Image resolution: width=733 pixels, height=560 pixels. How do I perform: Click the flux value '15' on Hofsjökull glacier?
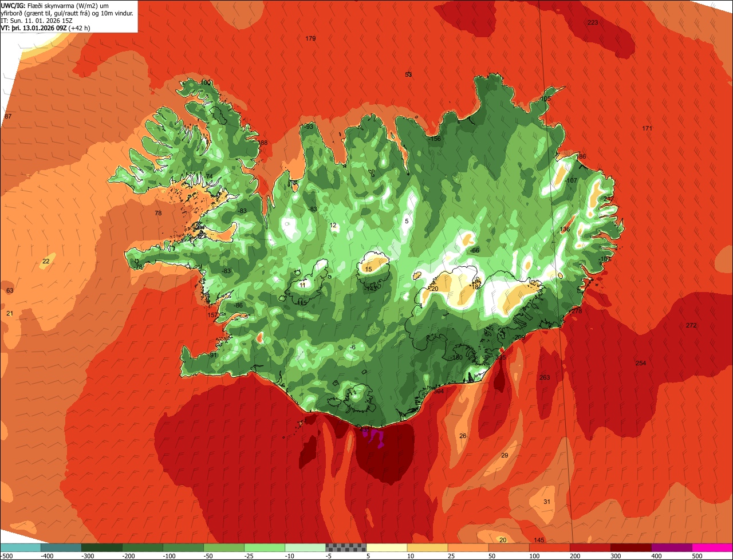point(368,269)
